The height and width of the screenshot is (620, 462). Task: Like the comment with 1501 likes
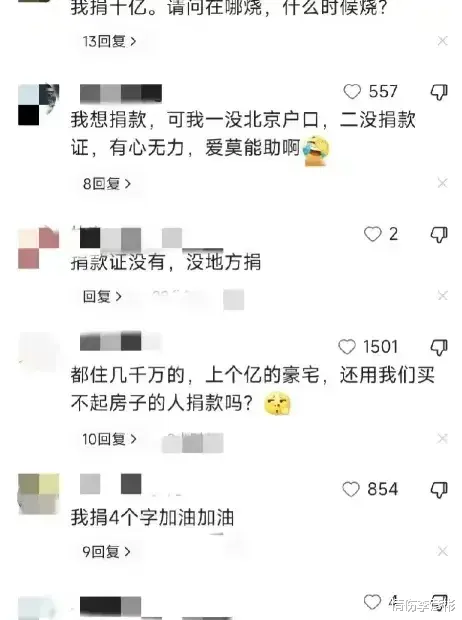click(347, 347)
